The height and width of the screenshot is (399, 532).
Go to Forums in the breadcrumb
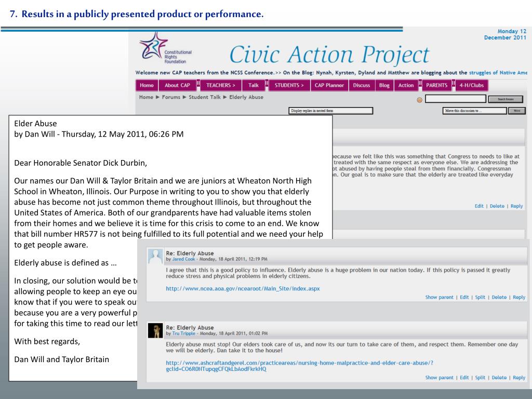point(171,97)
